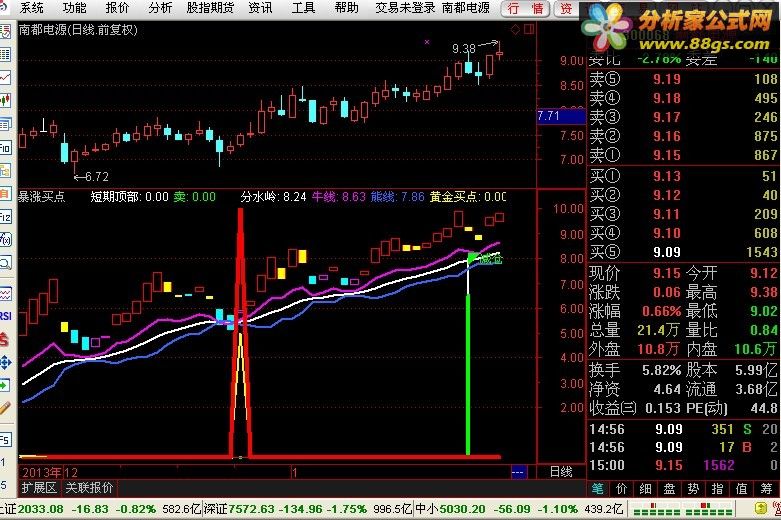The image size is (781, 520).
Task: Click the 7.71 price marker on the axis
Action: (561, 116)
